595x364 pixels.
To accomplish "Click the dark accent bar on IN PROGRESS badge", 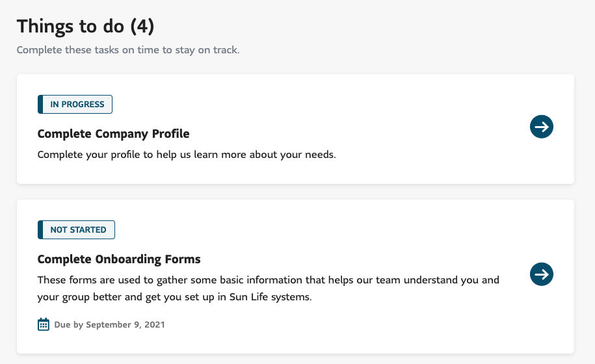I will tap(40, 104).
